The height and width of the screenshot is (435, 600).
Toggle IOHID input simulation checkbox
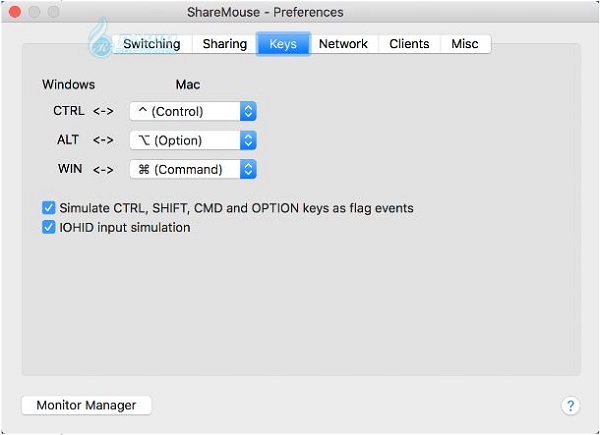pos(49,227)
